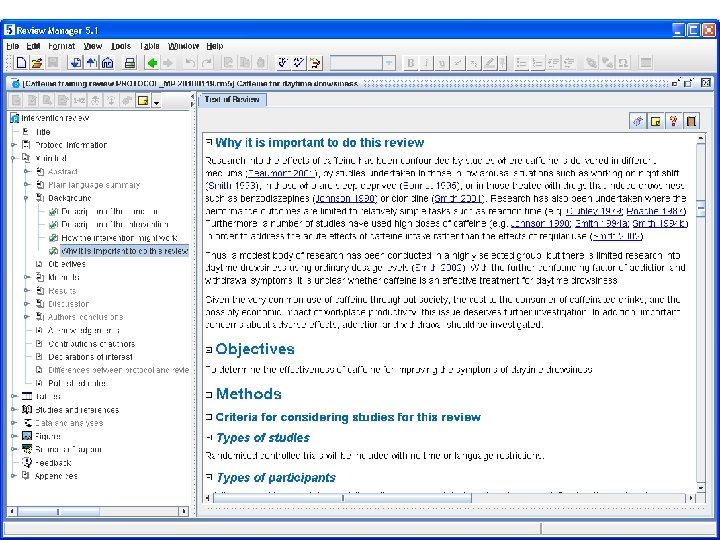Open the File menu
Screen dimensions: 720x540
tap(12, 46)
